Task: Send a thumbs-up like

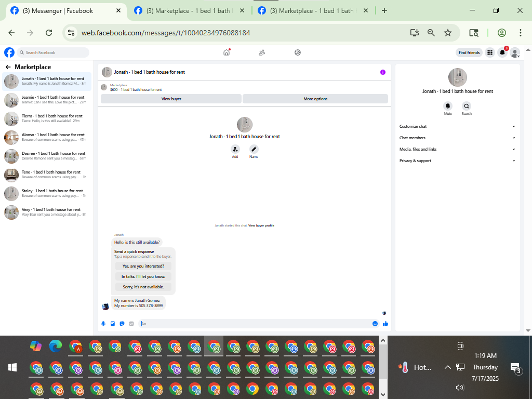Action: click(385, 324)
